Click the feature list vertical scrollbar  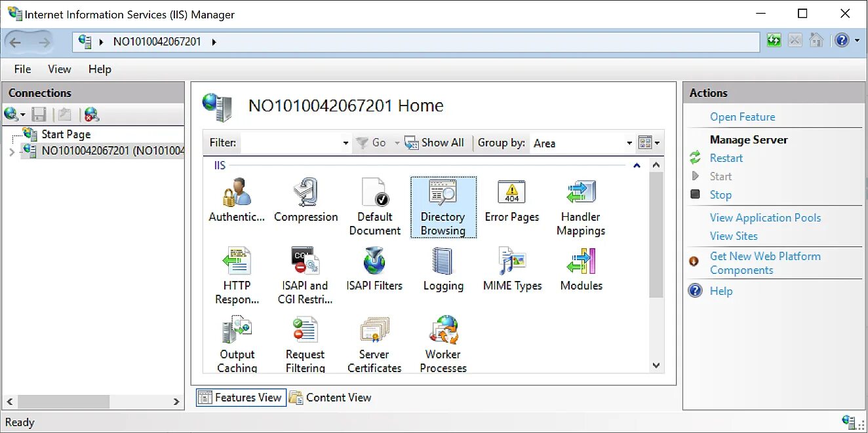pyautogui.click(x=656, y=236)
